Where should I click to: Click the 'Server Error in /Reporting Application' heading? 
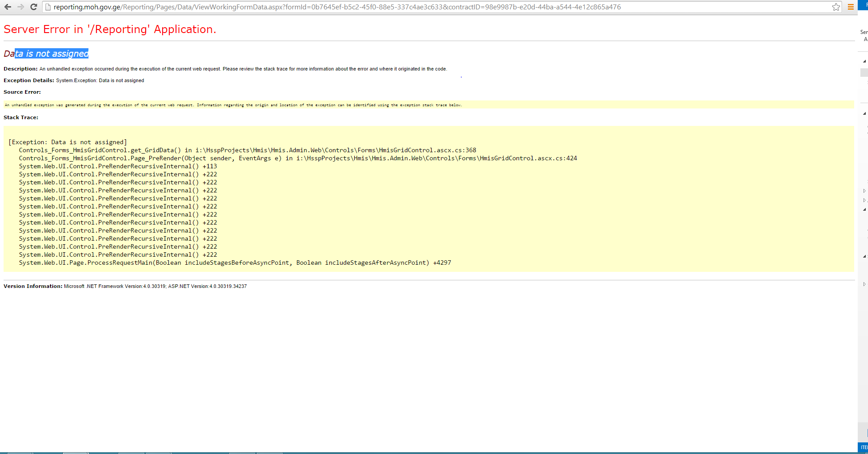(110, 29)
